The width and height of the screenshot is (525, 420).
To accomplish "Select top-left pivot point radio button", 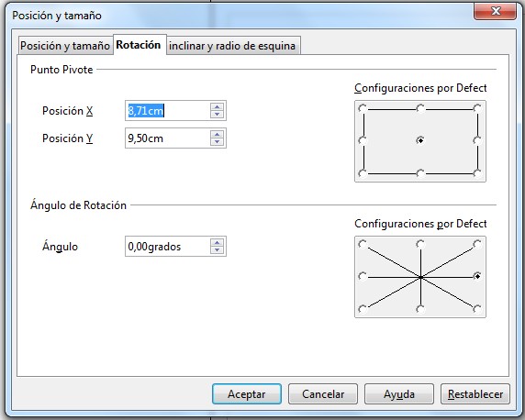I will 363,108.
